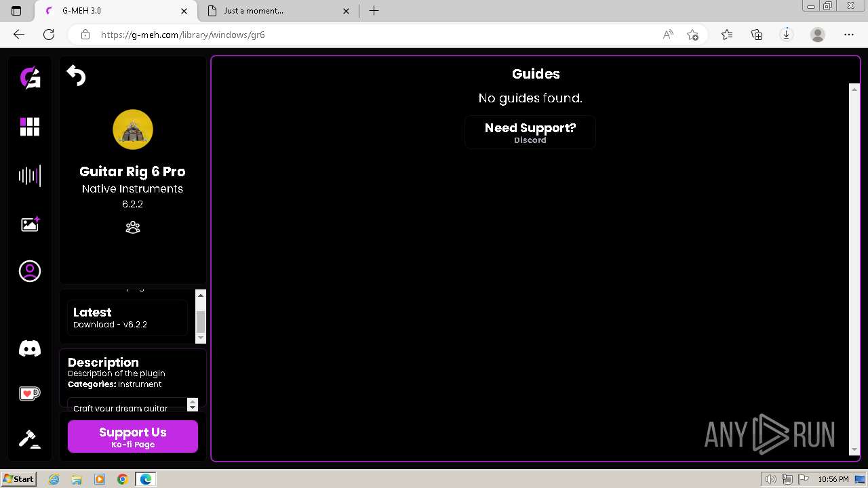Viewport: 868px width, 488px height.
Task: Click the Read aloud icon
Action: [668, 35]
